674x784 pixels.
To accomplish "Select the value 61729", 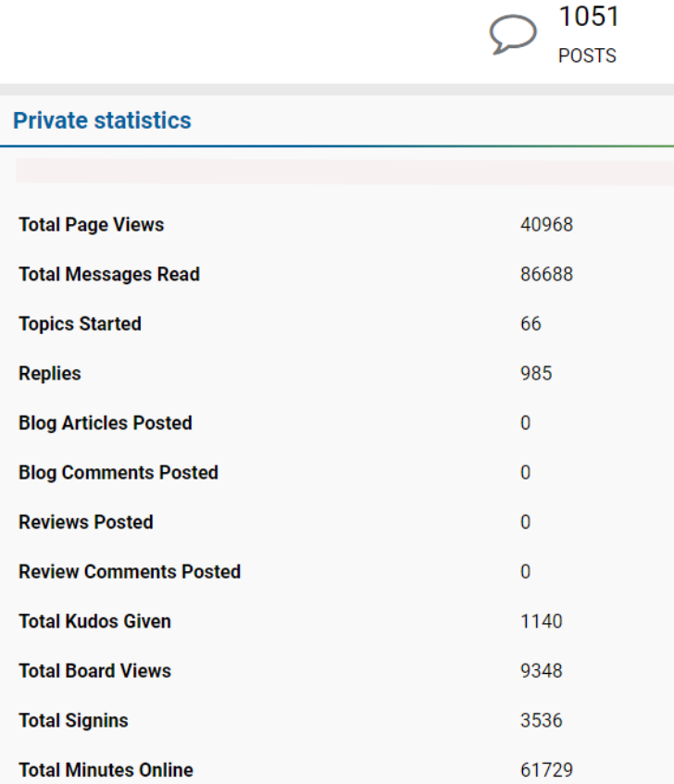I will tap(546, 770).
